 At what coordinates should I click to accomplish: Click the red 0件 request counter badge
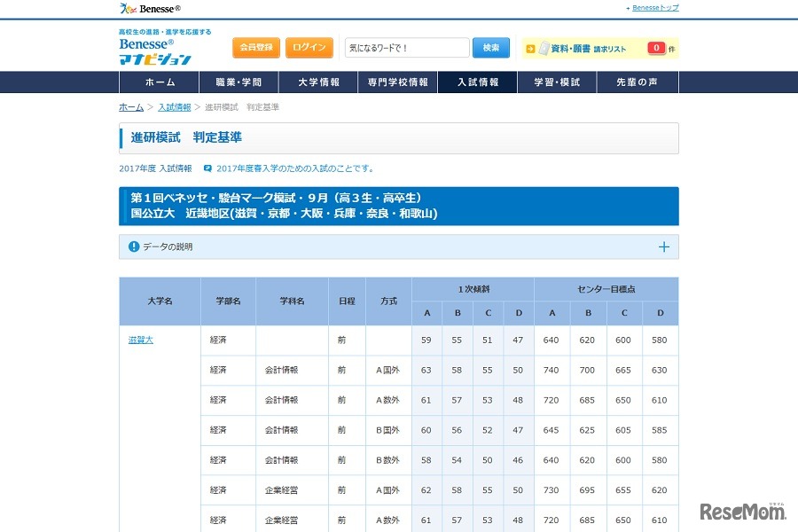click(x=656, y=47)
